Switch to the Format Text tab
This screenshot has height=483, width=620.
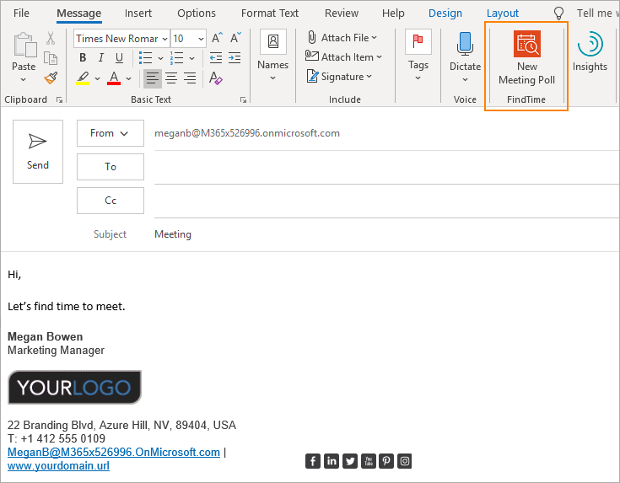pyautogui.click(x=270, y=13)
